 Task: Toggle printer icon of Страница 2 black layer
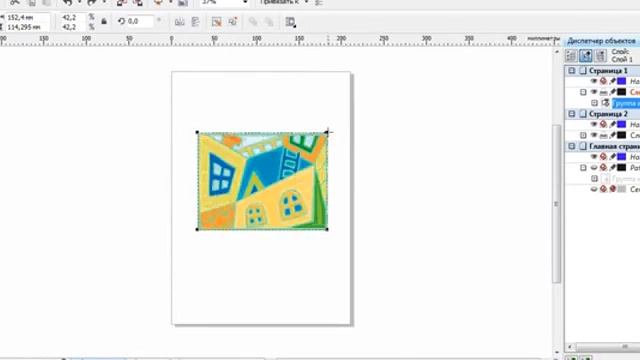click(x=603, y=136)
